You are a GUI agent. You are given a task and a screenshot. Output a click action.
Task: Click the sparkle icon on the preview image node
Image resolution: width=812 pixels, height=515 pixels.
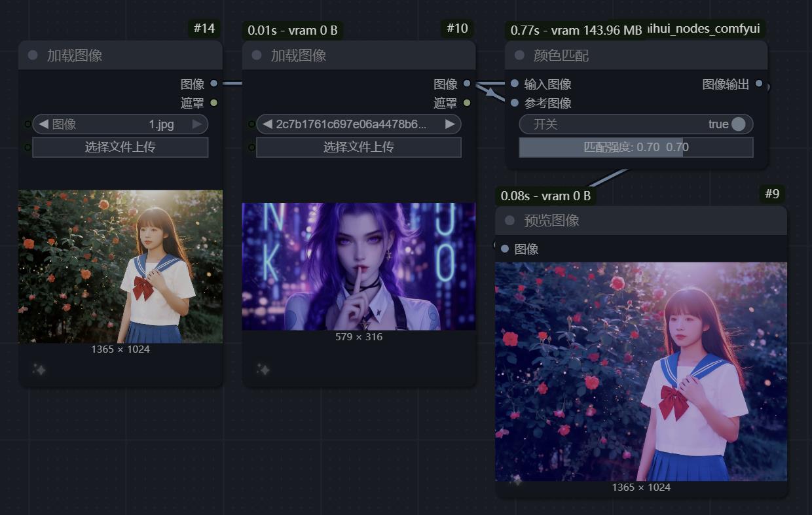[x=517, y=481]
